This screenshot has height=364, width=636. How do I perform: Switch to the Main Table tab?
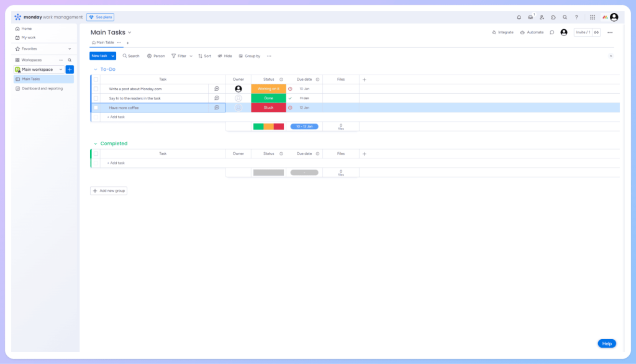point(103,43)
